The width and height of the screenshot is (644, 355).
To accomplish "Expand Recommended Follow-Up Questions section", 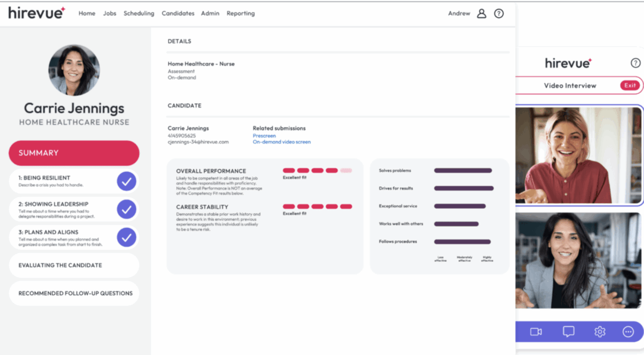I will click(74, 293).
